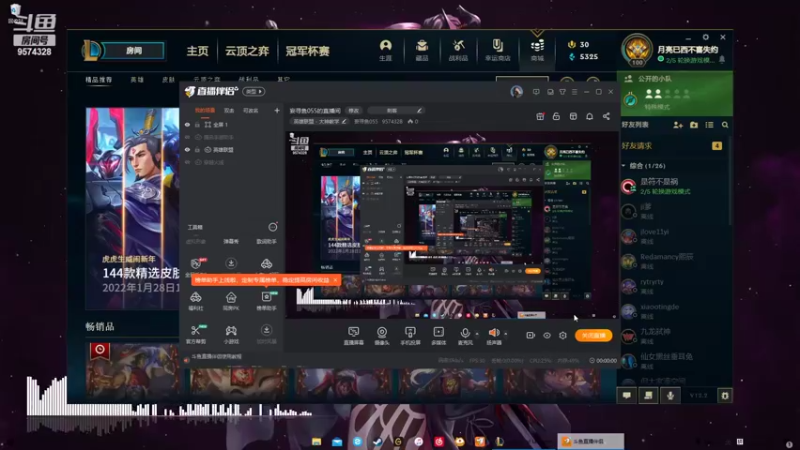Add a new scene with plus icon
Viewport: 800px width, 450px height.
[277, 110]
